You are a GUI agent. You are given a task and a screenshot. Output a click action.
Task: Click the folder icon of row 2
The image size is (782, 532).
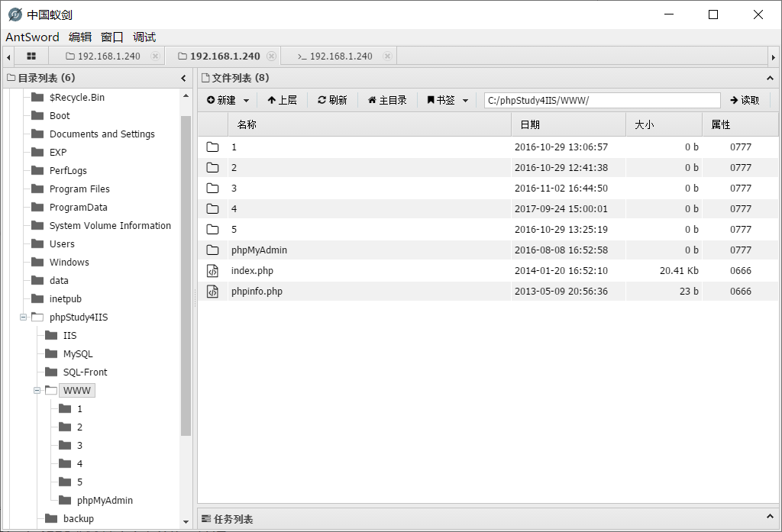click(212, 167)
